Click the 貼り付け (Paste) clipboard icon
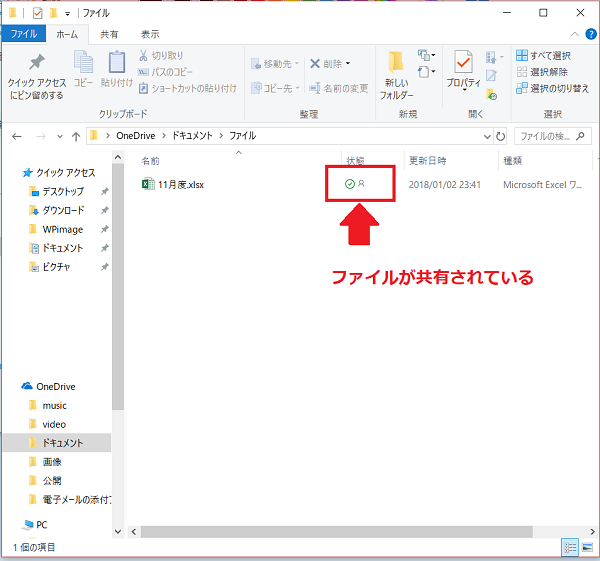 coord(117,62)
